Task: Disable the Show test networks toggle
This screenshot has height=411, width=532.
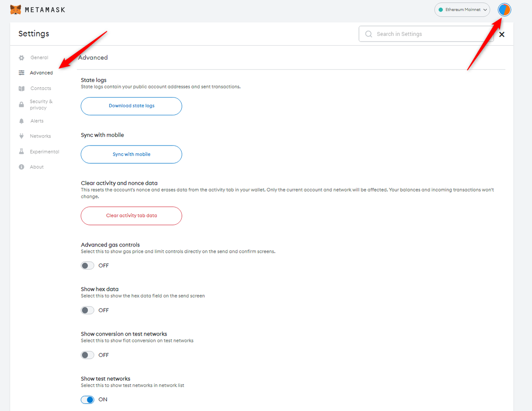Action: [87, 399]
